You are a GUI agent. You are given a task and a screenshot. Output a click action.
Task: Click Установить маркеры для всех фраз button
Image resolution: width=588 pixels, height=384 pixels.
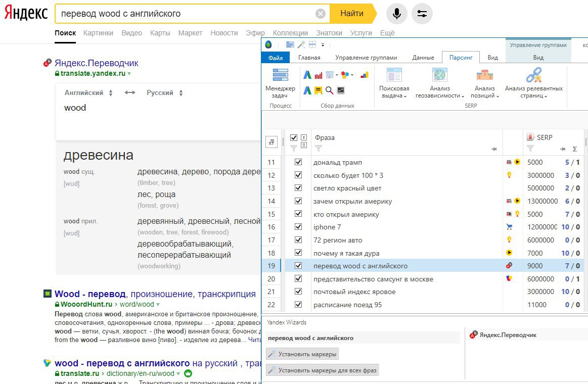(323, 370)
